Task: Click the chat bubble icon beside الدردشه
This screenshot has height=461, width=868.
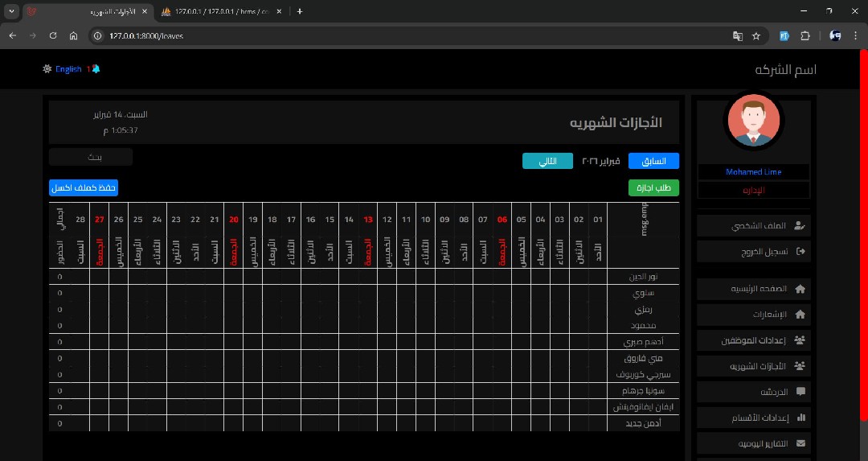Action: pos(800,391)
